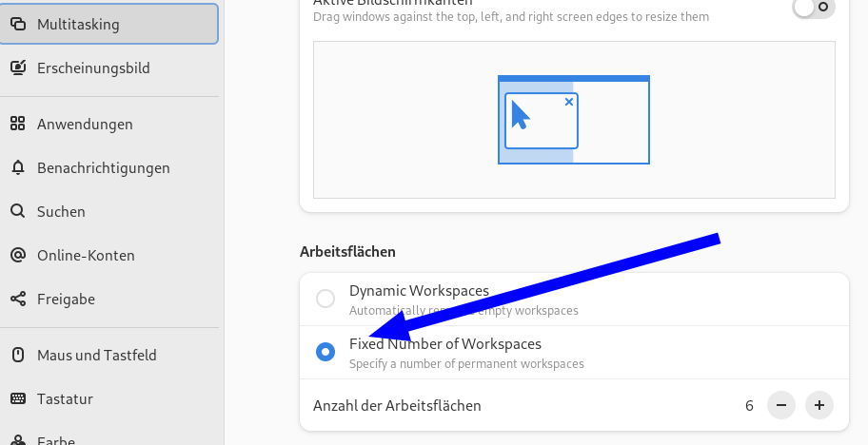
Task: Open the Farbe settings entry
Action: tap(57, 439)
